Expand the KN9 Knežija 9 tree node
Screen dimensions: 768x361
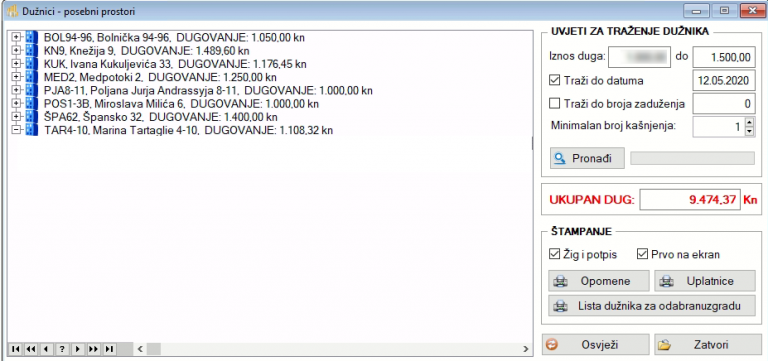click(16, 50)
